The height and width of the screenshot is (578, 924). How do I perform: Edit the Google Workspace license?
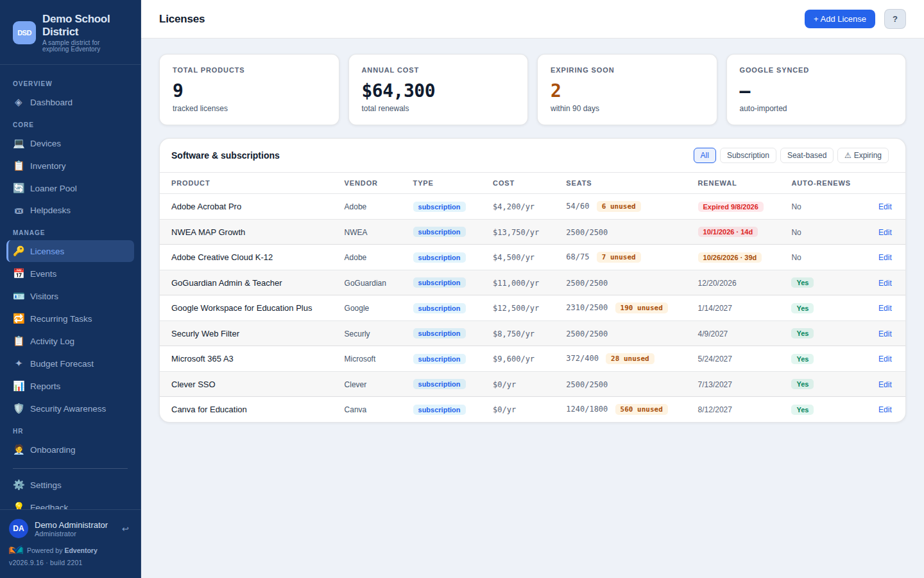[885, 308]
